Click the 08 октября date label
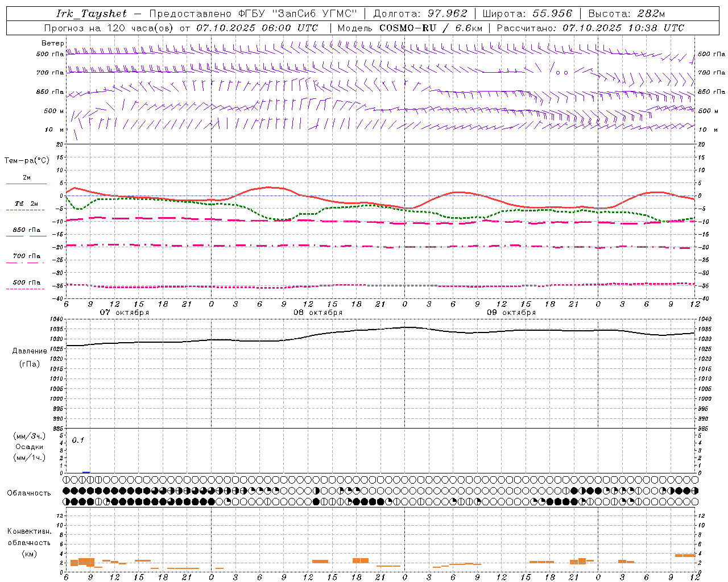 coord(318,313)
